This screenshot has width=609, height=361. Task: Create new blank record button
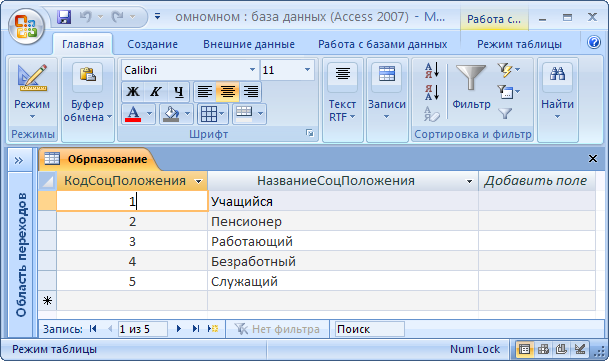click(213, 329)
